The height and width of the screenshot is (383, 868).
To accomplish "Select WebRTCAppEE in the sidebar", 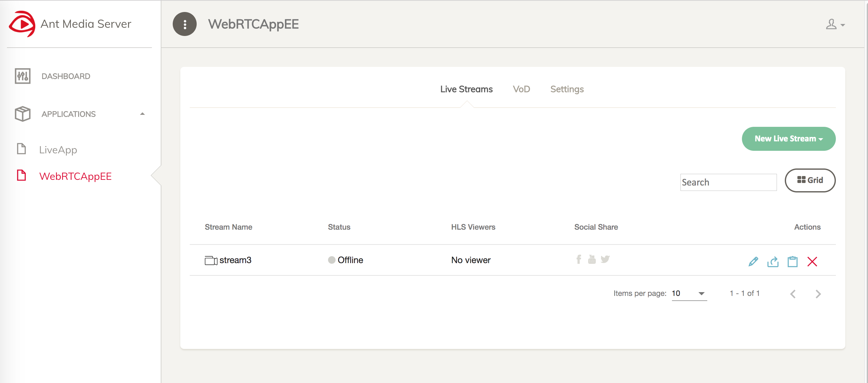I will 75,176.
